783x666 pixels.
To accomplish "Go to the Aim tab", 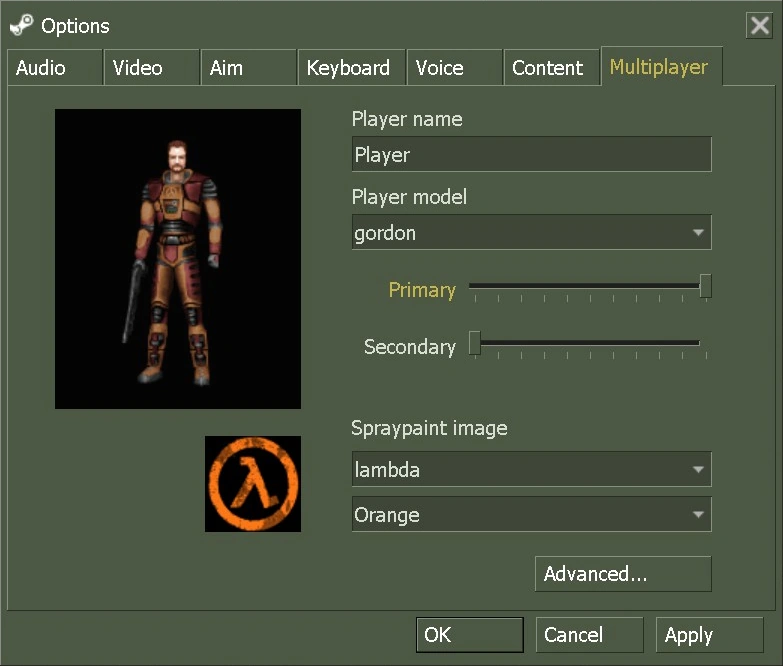I will coord(249,67).
